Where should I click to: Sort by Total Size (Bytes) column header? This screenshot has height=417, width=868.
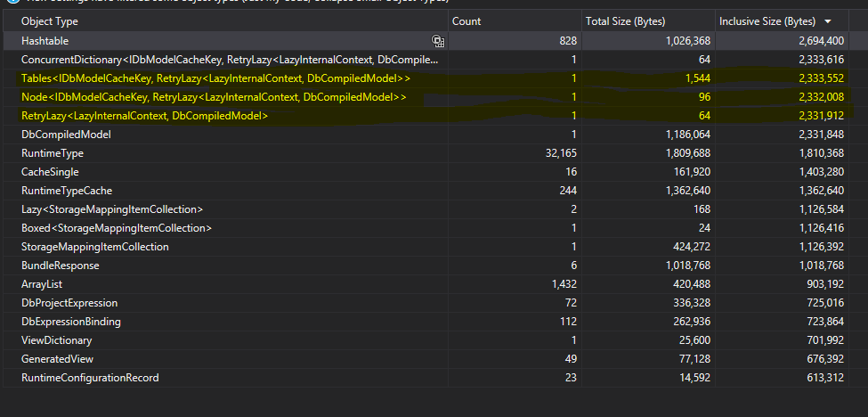[648, 21]
